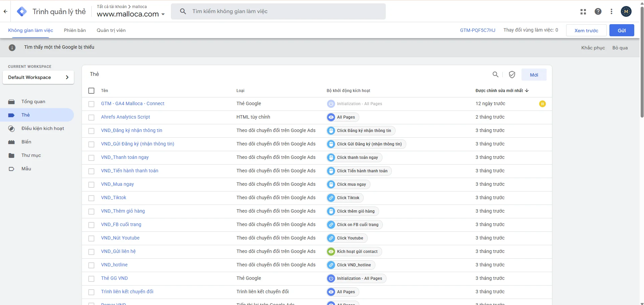Click trigger chip Click on FB cuối trang
The width and height of the screenshot is (644, 305).
click(355, 225)
